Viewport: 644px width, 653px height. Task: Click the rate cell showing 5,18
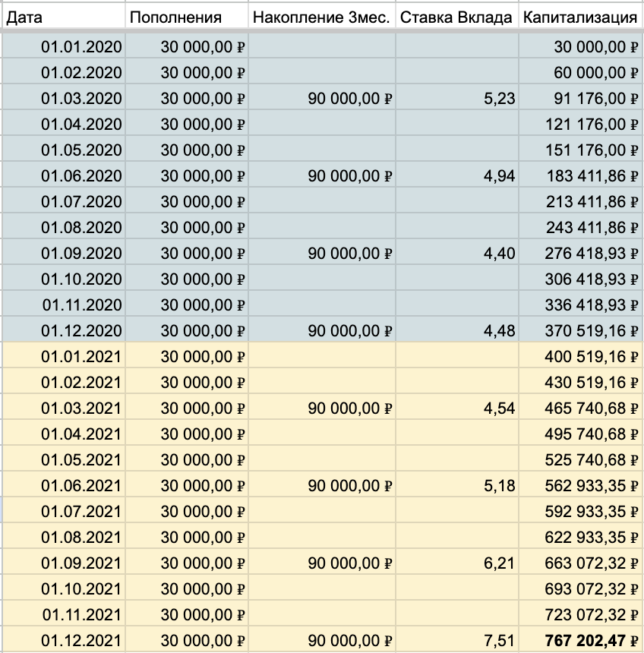499,486
